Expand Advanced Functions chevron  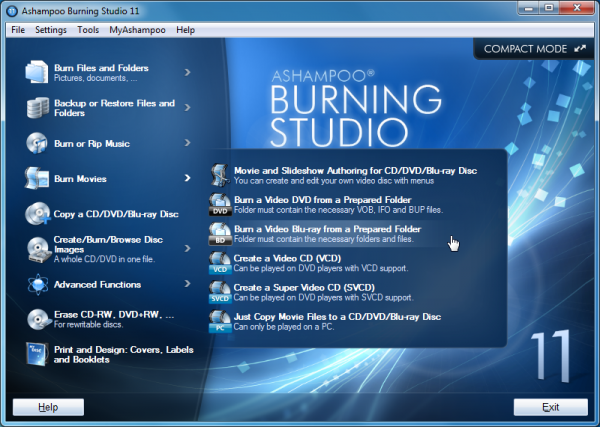coord(188,284)
